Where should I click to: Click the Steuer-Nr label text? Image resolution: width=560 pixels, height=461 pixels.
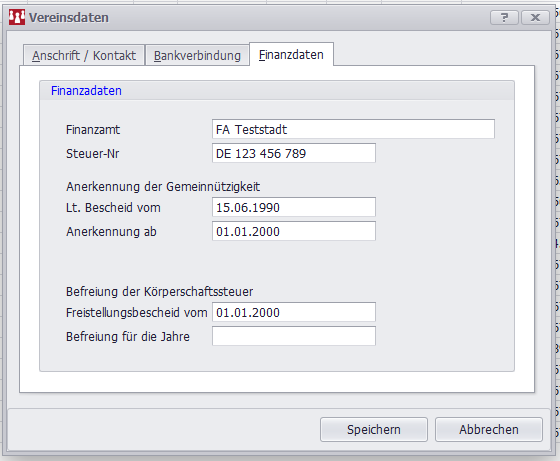click(x=92, y=154)
